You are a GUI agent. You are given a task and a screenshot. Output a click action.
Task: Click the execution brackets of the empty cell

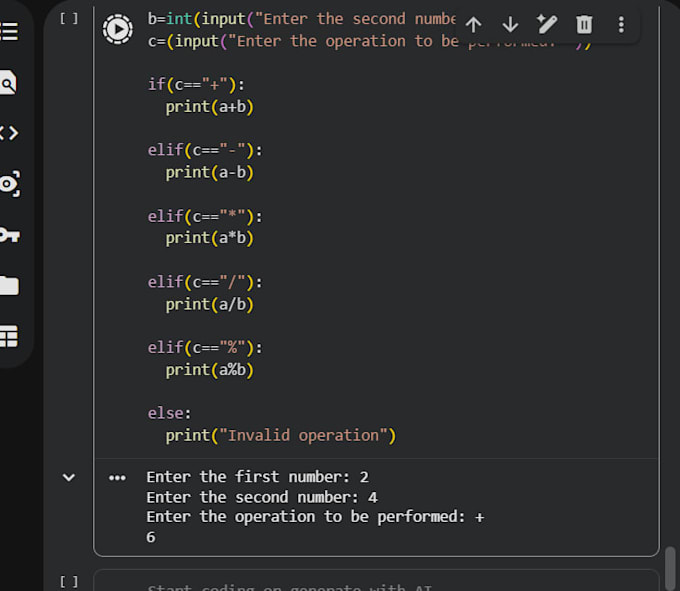69,581
